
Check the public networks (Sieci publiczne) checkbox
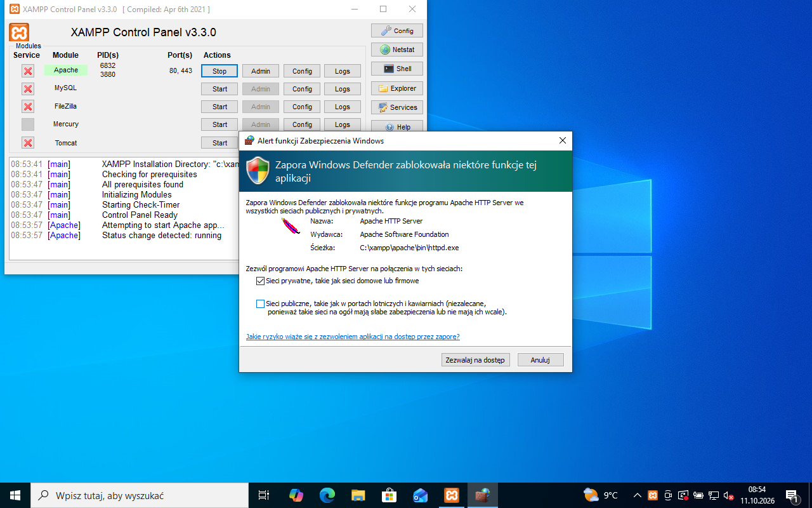[261, 304]
